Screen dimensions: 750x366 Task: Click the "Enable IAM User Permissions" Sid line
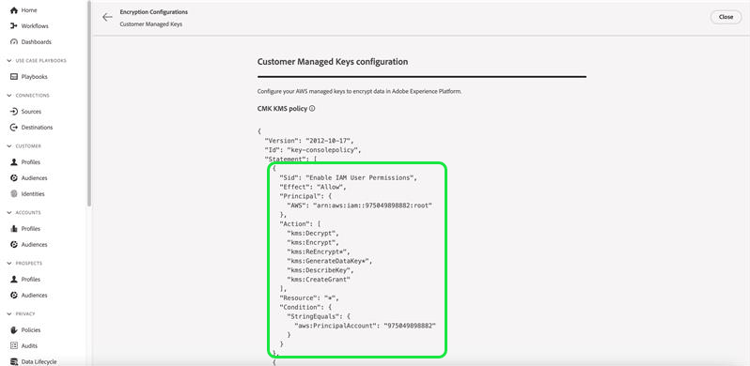pos(348,177)
